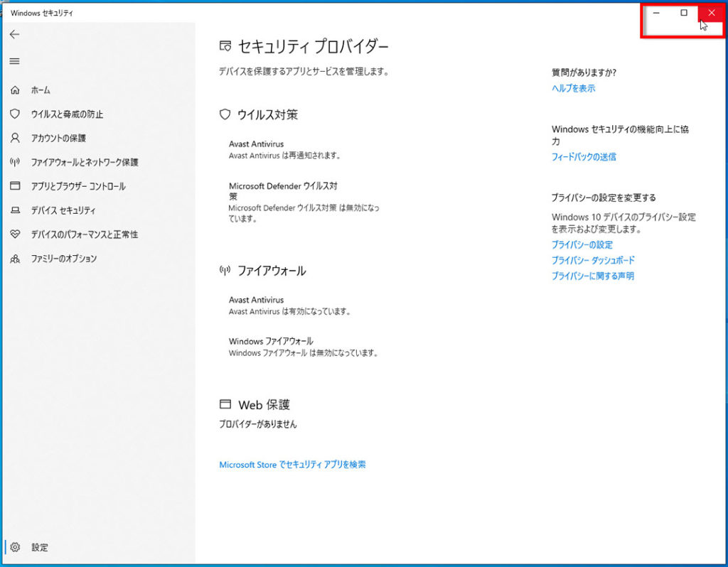The width and height of the screenshot is (728, 567).
Task: Click the device performance heart icon
Action: click(x=15, y=234)
